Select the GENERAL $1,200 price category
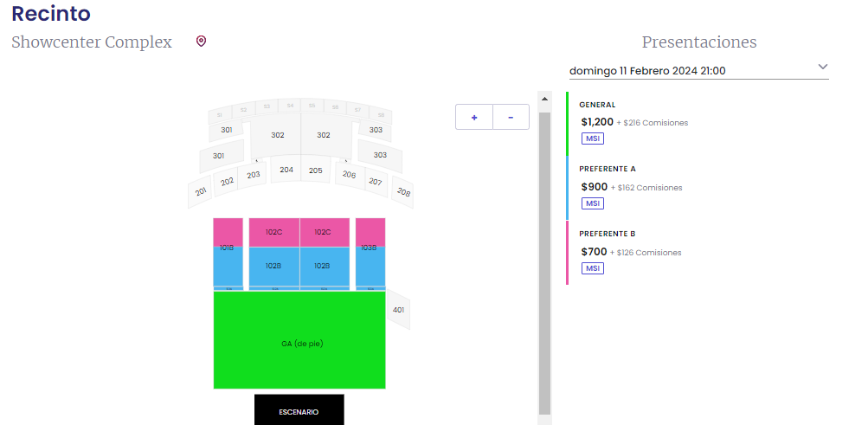This screenshot has height=425, width=868. point(698,123)
